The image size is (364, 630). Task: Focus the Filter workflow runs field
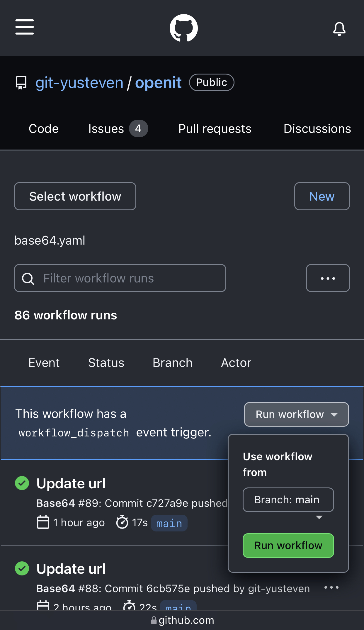click(129, 278)
